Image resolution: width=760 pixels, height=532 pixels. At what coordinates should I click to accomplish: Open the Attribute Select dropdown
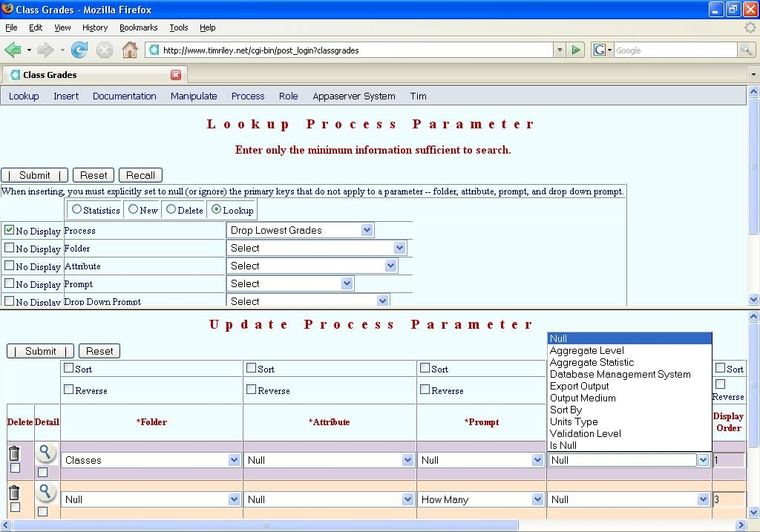pos(312,266)
